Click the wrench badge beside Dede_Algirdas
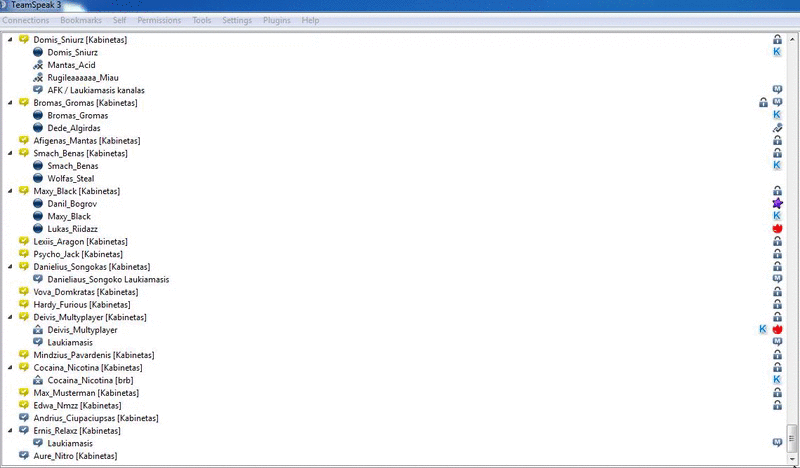The width and height of the screenshot is (800, 468). (777, 128)
